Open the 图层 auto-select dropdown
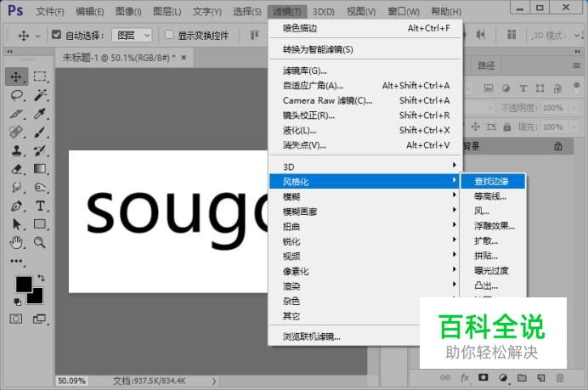This screenshot has height=390, width=588. tap(132, 36)
